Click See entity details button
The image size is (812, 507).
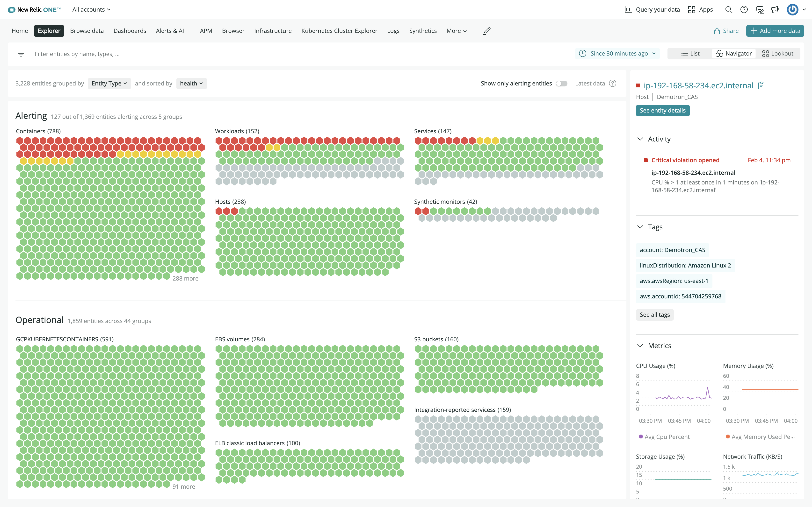click(x=663, y=111)
